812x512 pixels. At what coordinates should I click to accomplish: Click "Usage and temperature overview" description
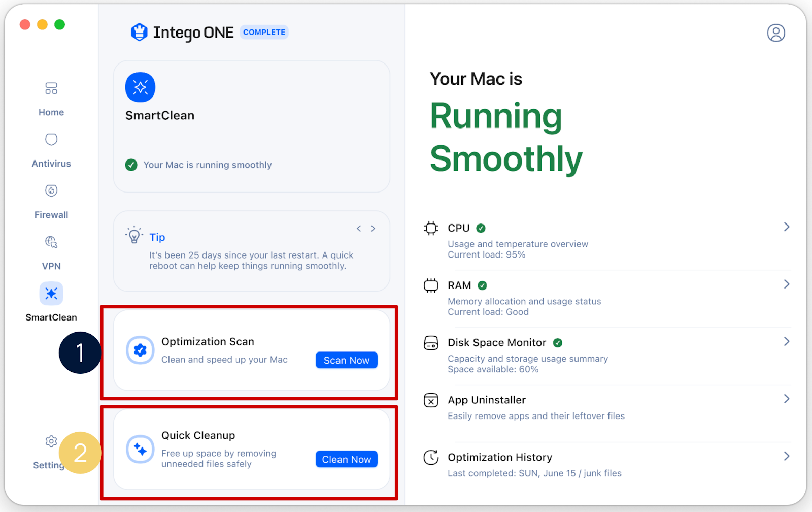point(518,244)
